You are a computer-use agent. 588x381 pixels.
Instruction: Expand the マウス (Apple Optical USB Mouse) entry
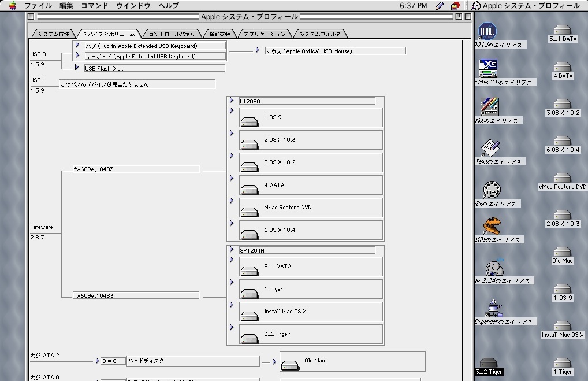coord(258,50)
